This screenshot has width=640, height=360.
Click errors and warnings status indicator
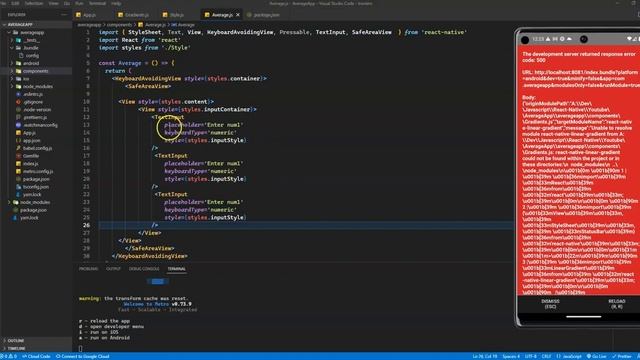pyautogui.click(x=9, y=356)
